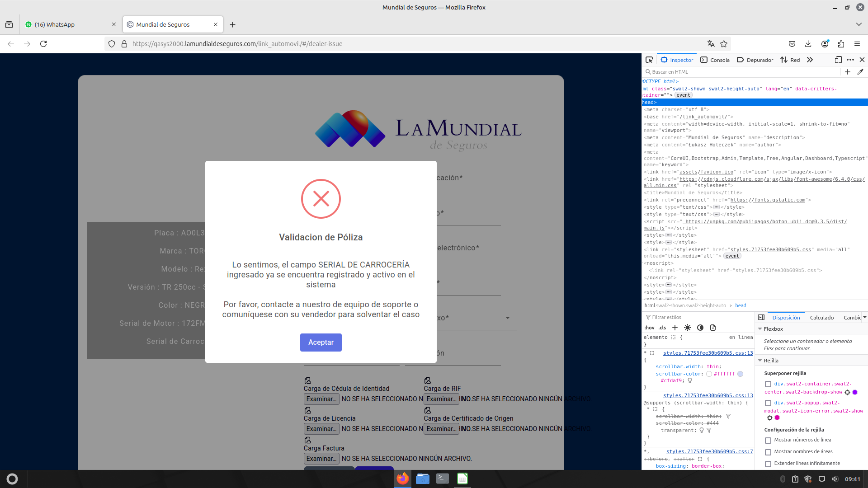Screen dimensions: 868x488
Task: Expand more devtools tabs chevron
Action: pyautogui.click(x=810, y=60)
